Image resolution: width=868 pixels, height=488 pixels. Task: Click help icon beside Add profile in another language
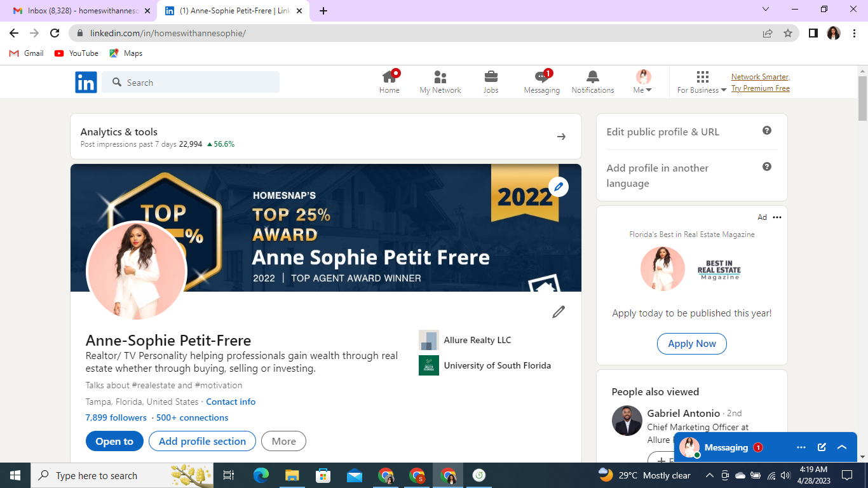(x=767, y=166)
